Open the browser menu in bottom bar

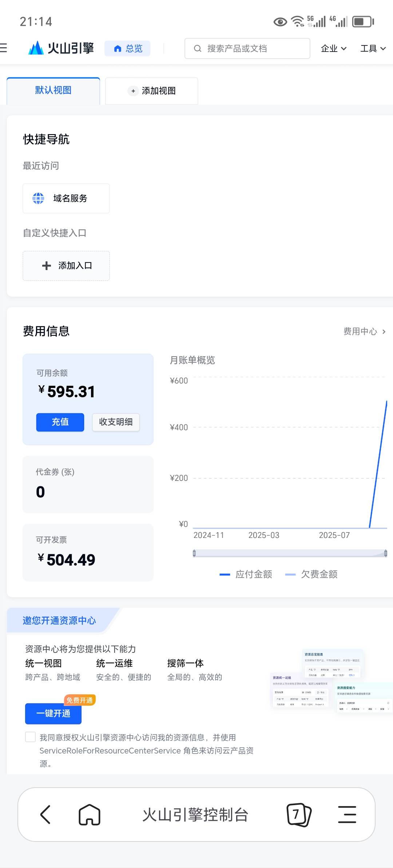[x=347, y=814]
